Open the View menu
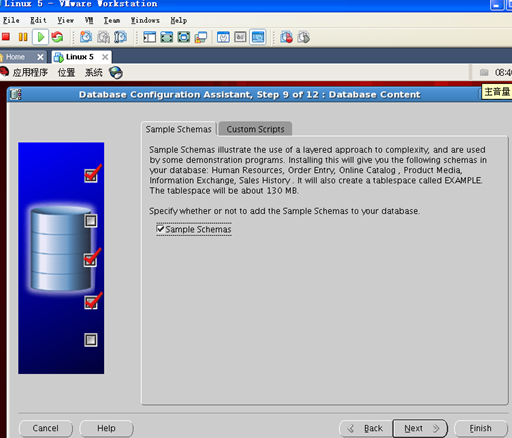The image size is (512, 438). point(65,20)
